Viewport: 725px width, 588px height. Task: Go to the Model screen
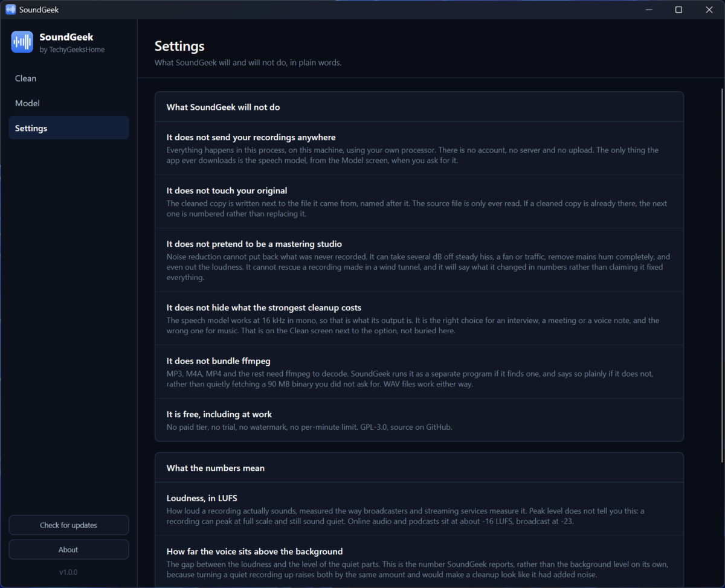point(69,103)
